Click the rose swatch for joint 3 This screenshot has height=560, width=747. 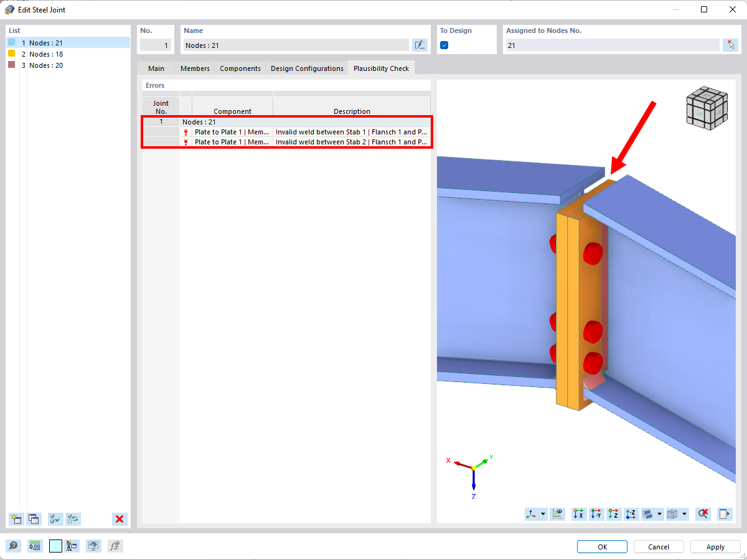click(x=11, y=65)
